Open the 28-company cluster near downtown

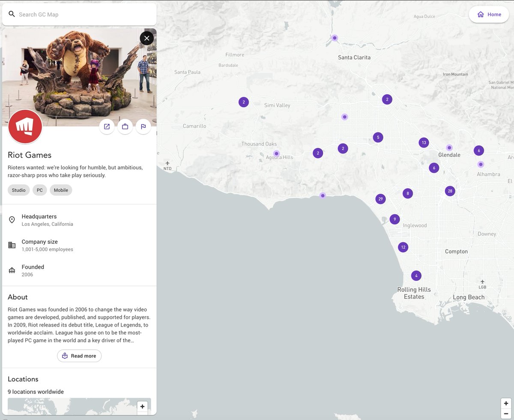coord(450,191)
